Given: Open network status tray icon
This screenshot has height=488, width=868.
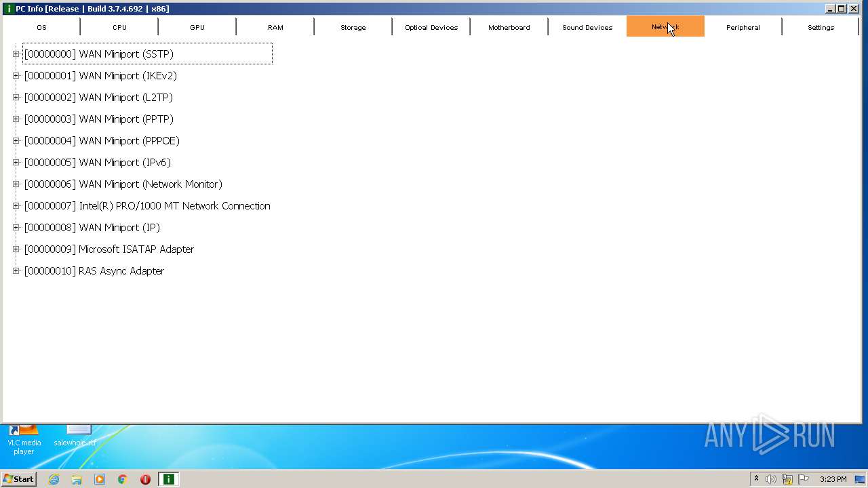Looking at the screenshot, I should click(787, 479).
